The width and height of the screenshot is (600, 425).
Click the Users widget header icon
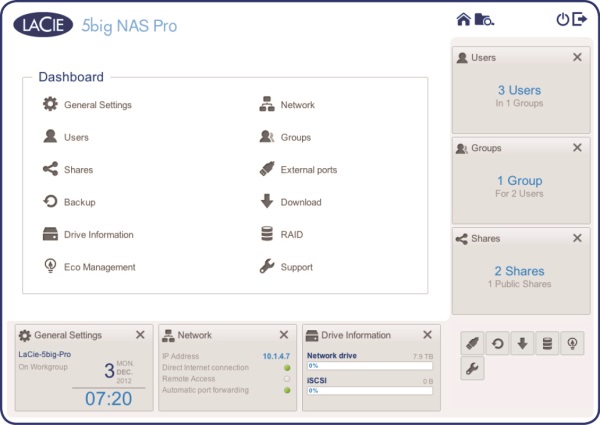462,58
